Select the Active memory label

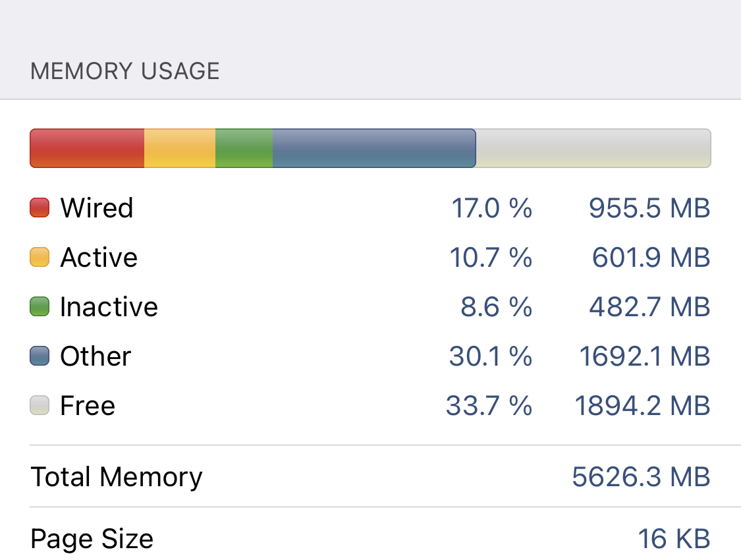[99, 257]
